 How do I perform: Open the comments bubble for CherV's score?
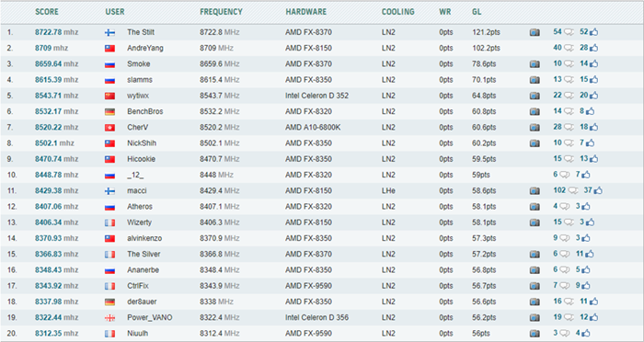click(x=569, y=127)
